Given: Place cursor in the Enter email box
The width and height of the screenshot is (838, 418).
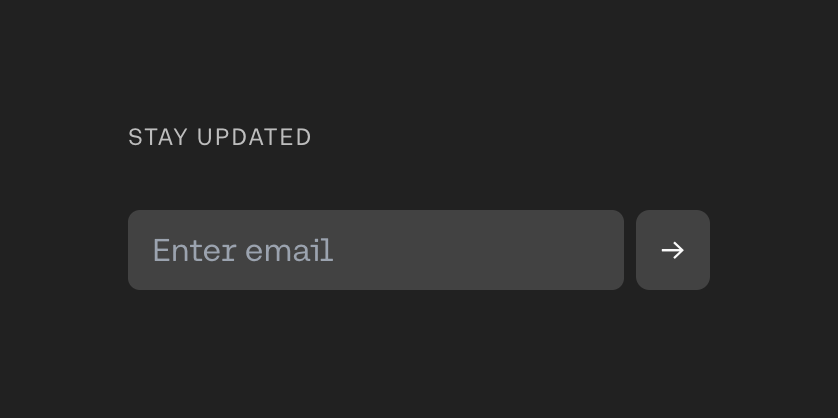Looking at the screenshot, I should (x=375, y=250).
